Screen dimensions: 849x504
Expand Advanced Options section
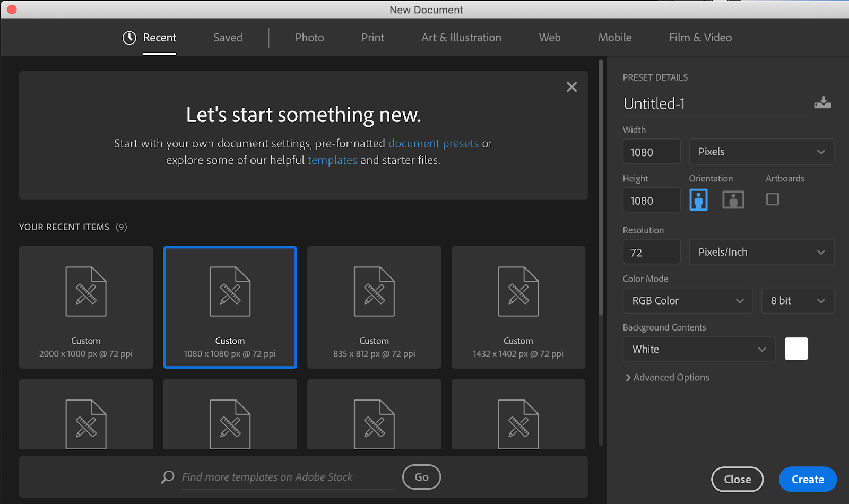click(668, 377)
